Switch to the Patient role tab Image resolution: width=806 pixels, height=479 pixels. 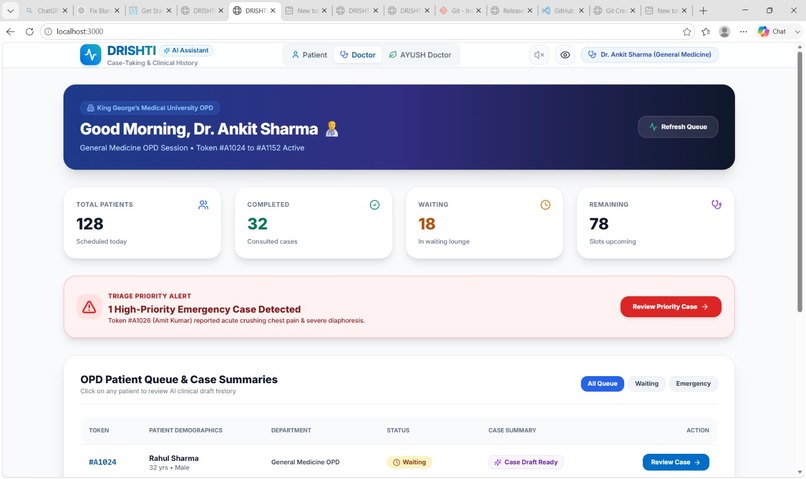[x=309, y=55]
